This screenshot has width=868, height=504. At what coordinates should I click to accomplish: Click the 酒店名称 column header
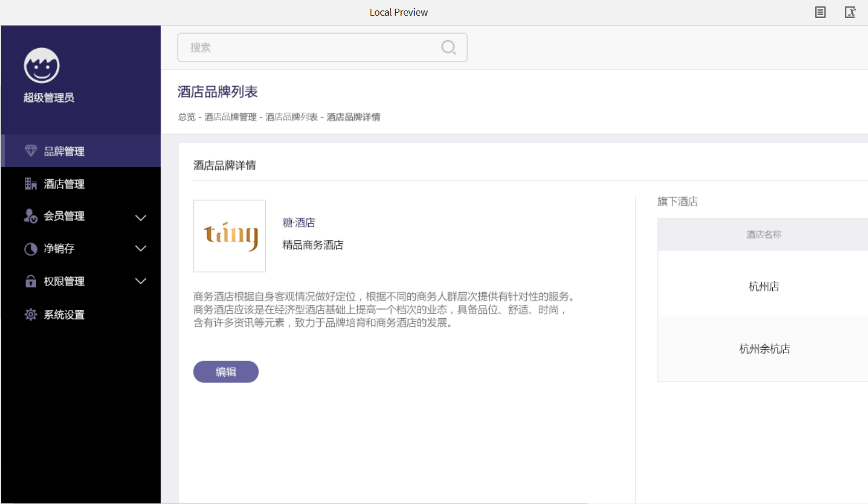(x=764, y=234)
